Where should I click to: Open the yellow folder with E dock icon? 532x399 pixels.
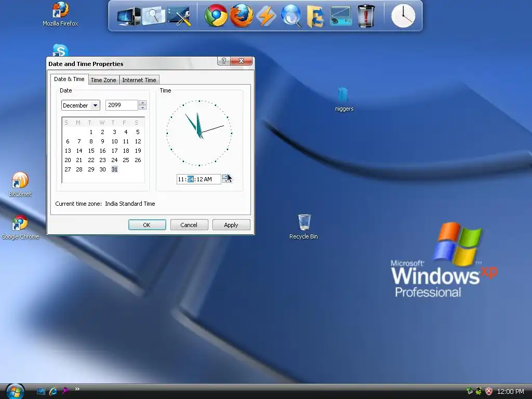click(x=315, y=16)
